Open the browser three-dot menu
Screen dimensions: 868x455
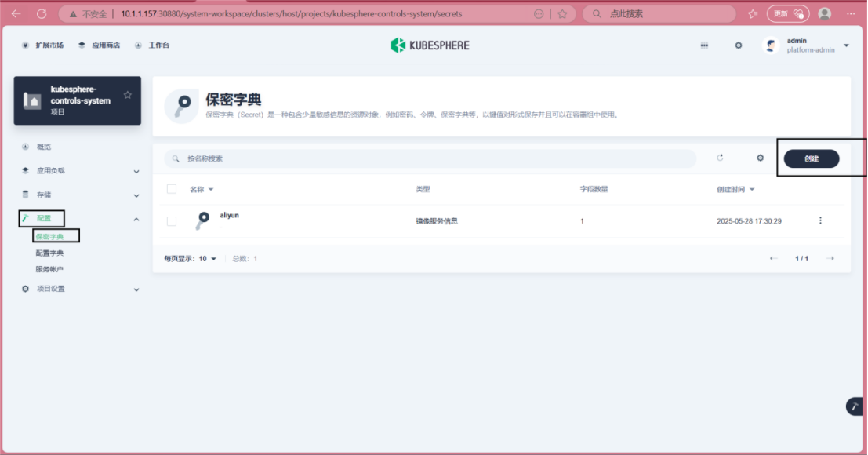[x=851, y=14]
